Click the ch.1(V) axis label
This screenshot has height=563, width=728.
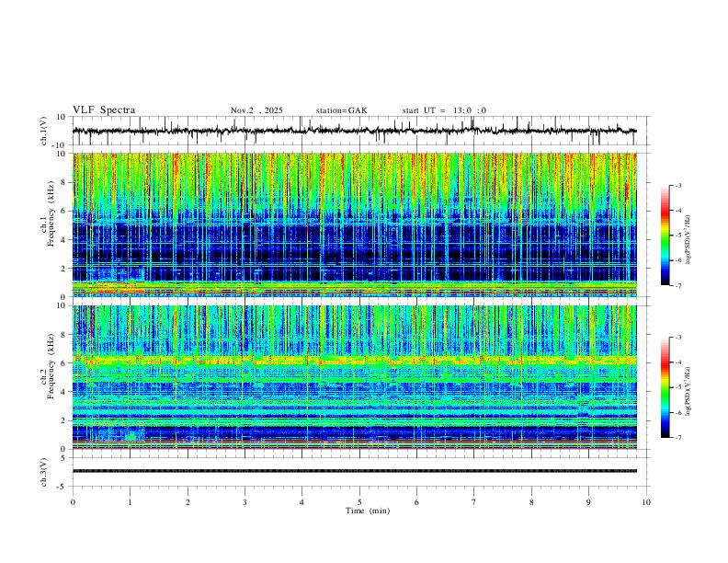(x=44, y=131)
